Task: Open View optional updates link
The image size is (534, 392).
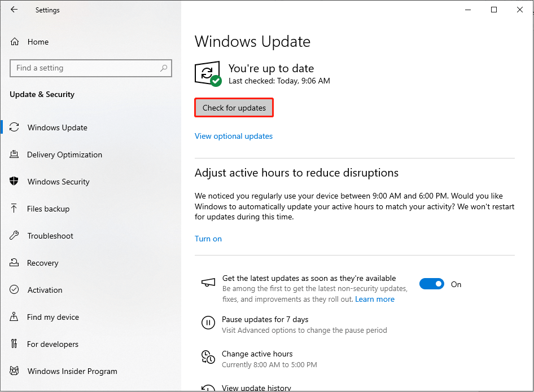Action: 234,136
